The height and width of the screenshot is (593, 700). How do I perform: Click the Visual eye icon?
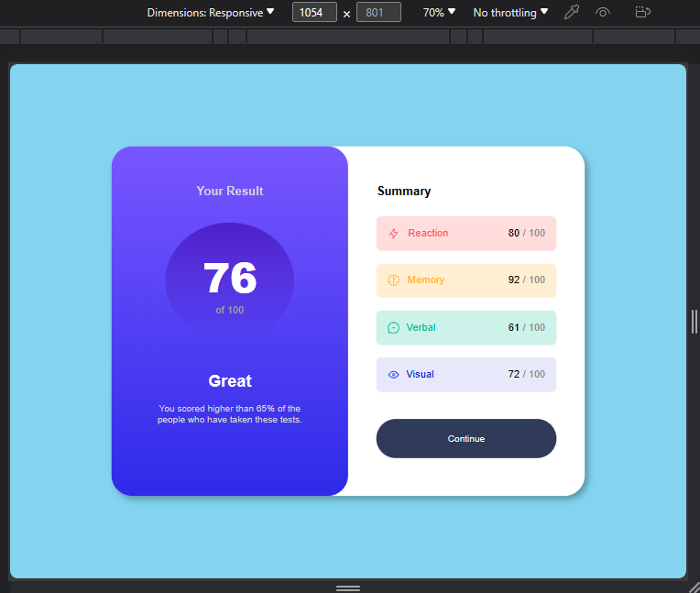pyautogui.click(x=393, y=375)
